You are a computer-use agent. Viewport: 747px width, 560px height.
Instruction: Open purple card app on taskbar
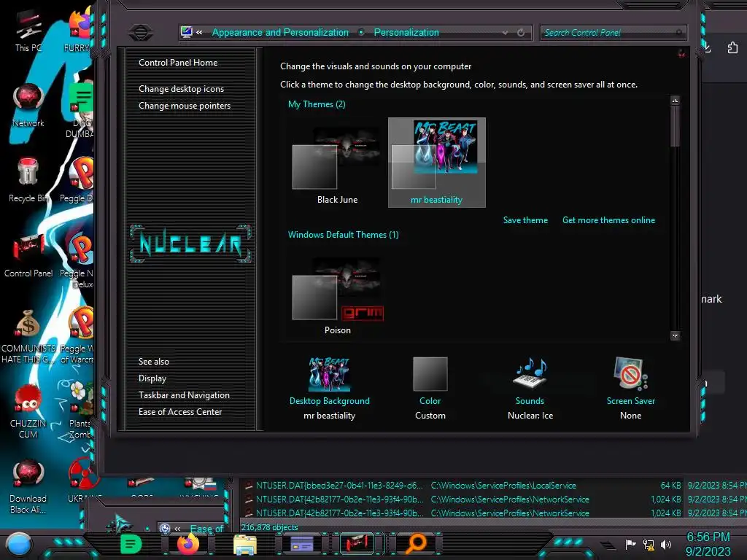(302, 544)
